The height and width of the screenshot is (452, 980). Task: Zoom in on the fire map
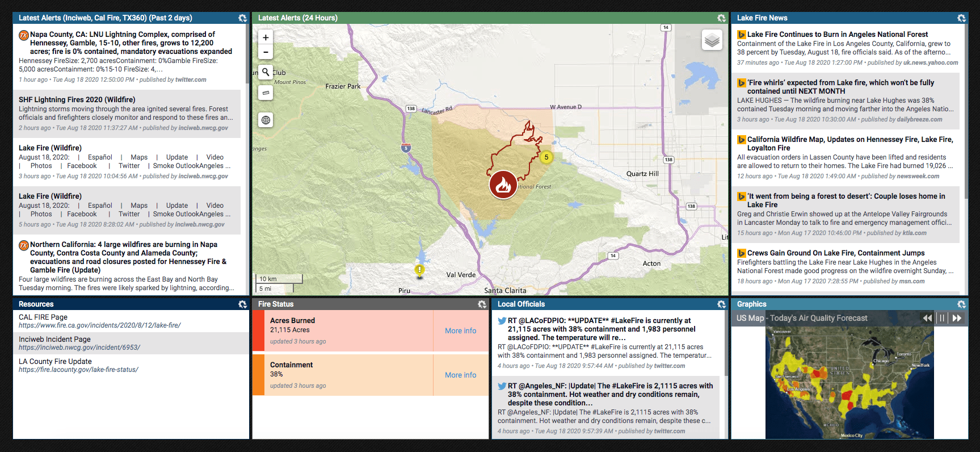(266, 37)
